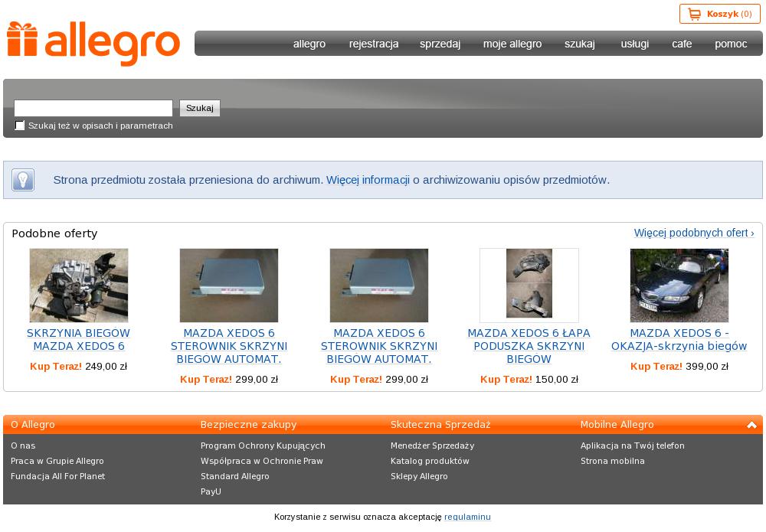The image size is (766, 532).
Task: Open pomoc help menu
Action: (731, 44)
